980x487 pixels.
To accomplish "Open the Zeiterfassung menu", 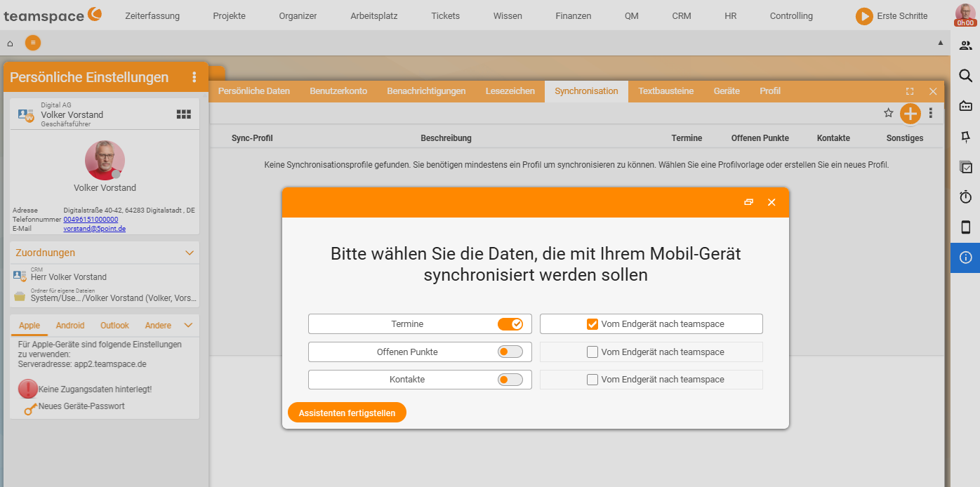I will tap(152, 15).
